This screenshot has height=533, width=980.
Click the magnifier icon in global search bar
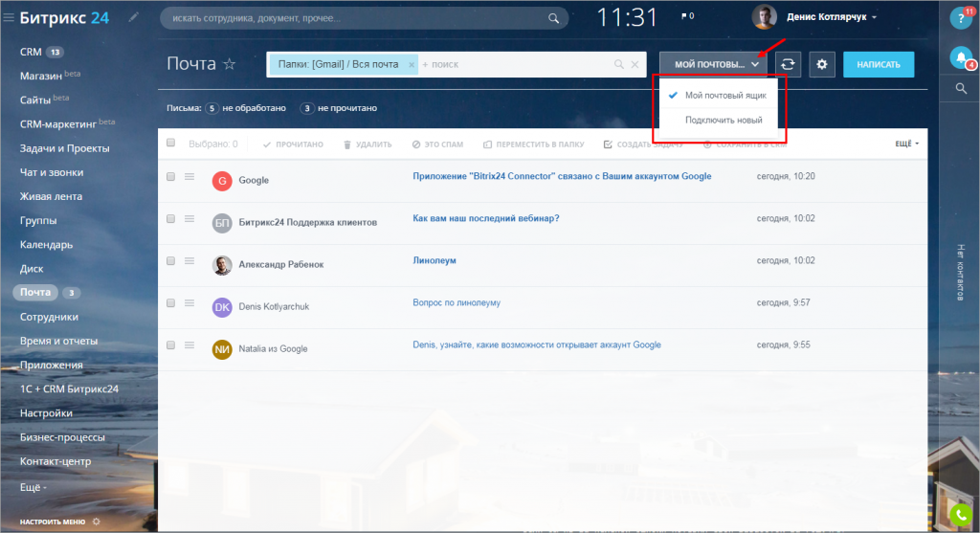(553, 19)
